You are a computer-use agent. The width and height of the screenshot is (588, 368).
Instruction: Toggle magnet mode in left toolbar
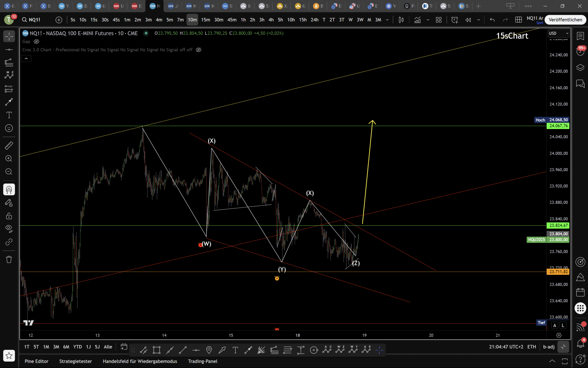click(x=9, y=189)
